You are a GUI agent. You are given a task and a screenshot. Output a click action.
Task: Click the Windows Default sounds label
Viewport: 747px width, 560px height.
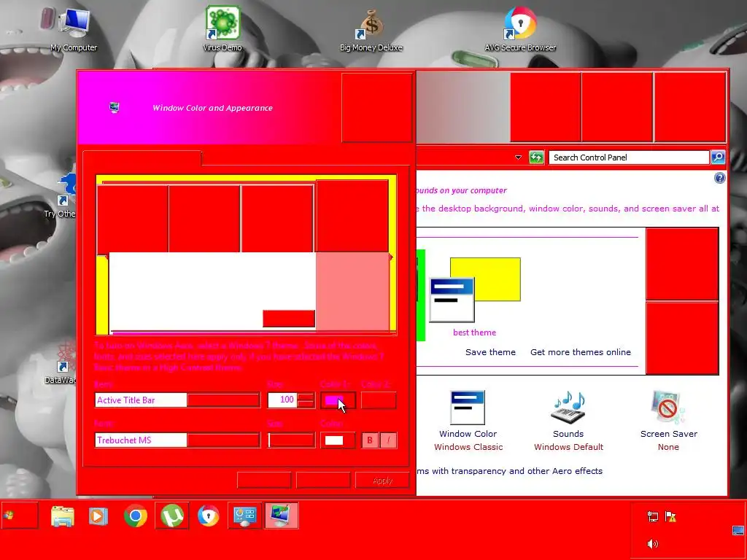[568, 447]
